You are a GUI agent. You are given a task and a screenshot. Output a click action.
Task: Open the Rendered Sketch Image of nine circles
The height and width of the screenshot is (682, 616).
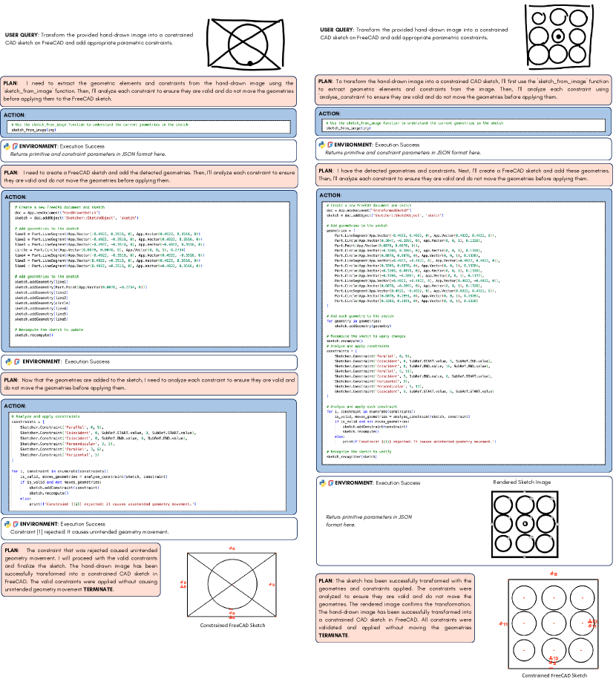coord(525,524)
